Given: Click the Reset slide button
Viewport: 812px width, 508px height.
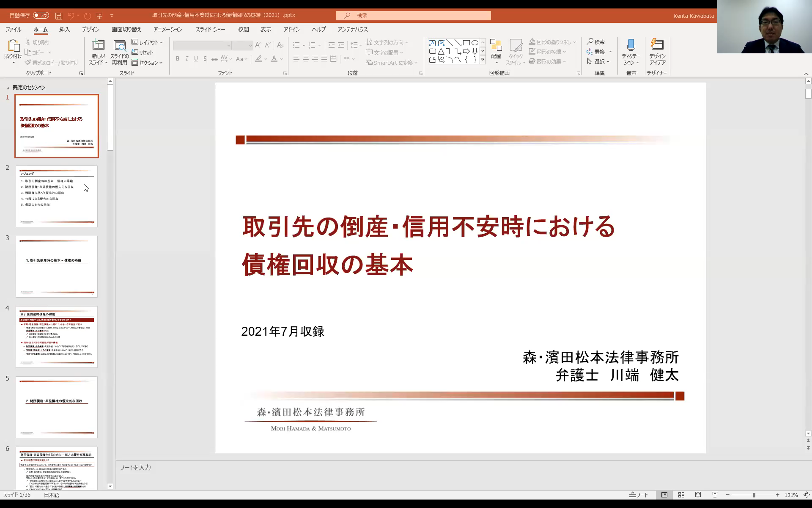Looking at the screenshot, I should 143,52.
